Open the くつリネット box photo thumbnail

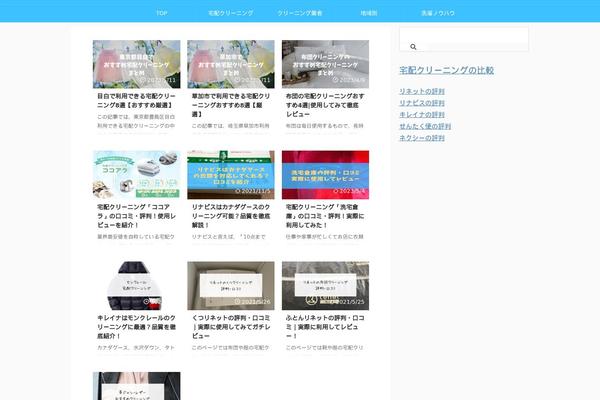[x=231, y=286]
